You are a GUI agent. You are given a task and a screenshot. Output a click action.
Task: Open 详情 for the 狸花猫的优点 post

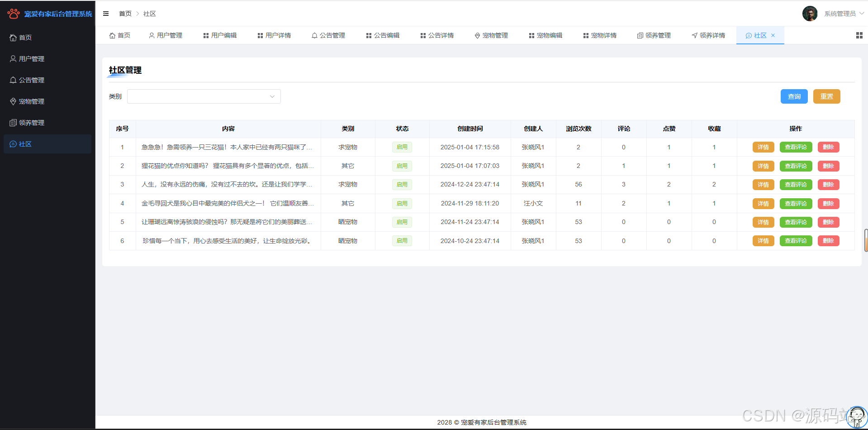point(763,166)
